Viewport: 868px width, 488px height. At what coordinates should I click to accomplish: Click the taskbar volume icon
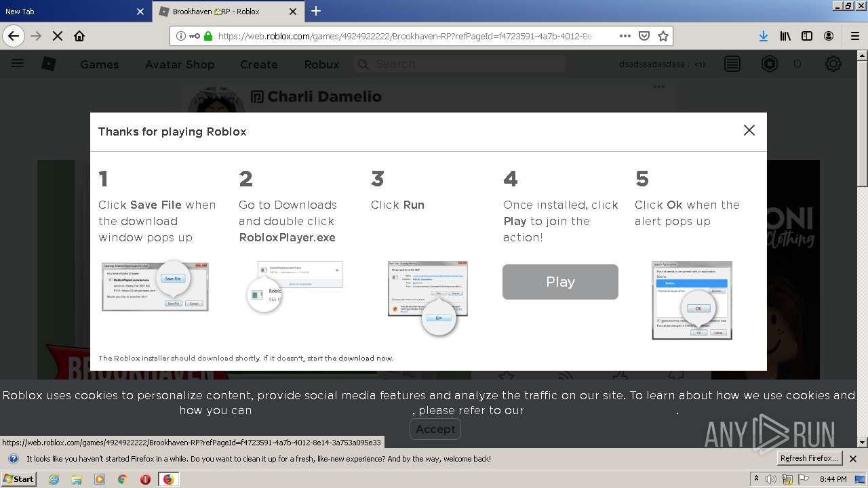[771, 479]
